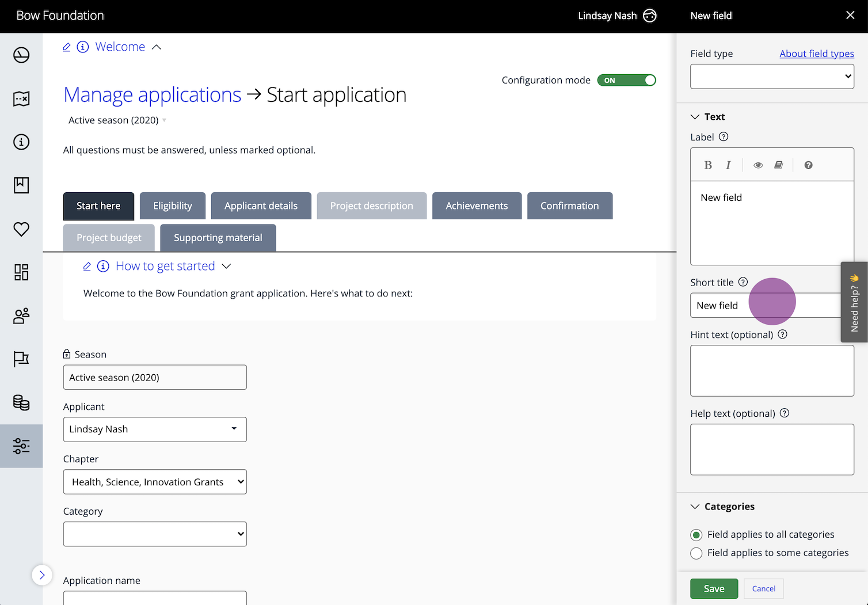868x605 pixels.
Task: Select Field applies to all categories
Action: (696, 534)
